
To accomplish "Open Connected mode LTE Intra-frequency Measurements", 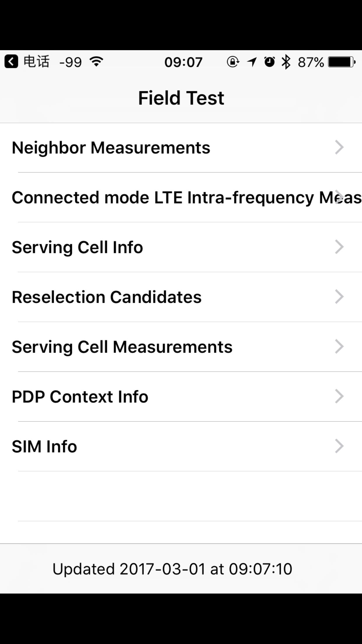I will 181,197.
